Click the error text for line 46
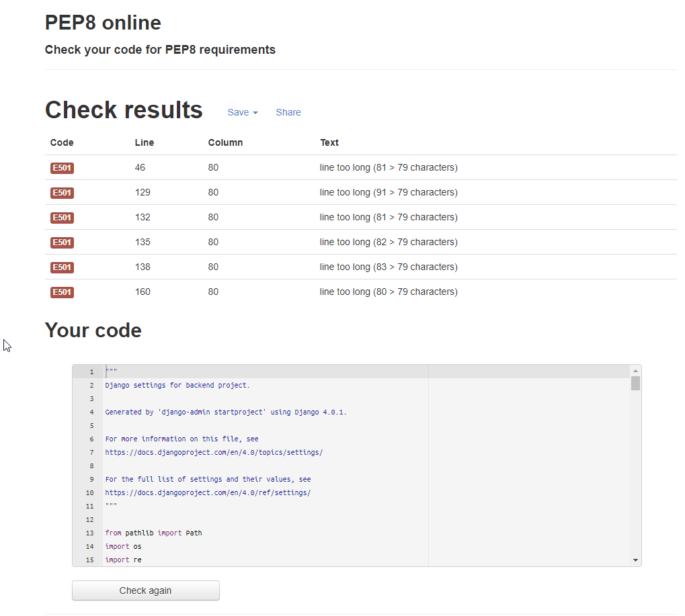685x616 pixels. click(388, 168)
